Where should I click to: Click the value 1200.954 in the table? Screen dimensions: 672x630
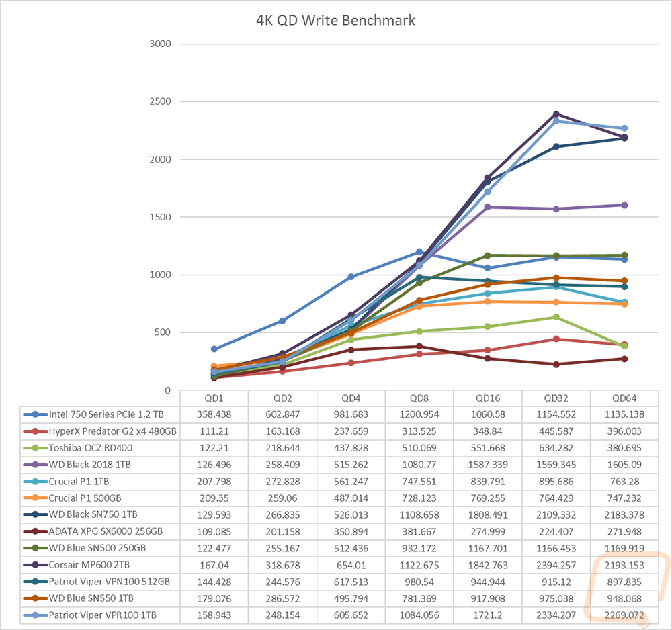pyautogui.click(x=419, y=414)
